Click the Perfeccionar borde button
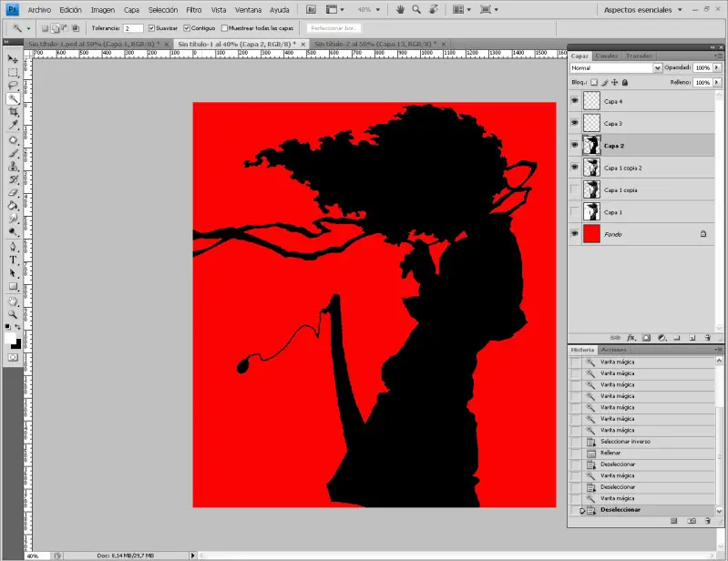 pos(333,28)
